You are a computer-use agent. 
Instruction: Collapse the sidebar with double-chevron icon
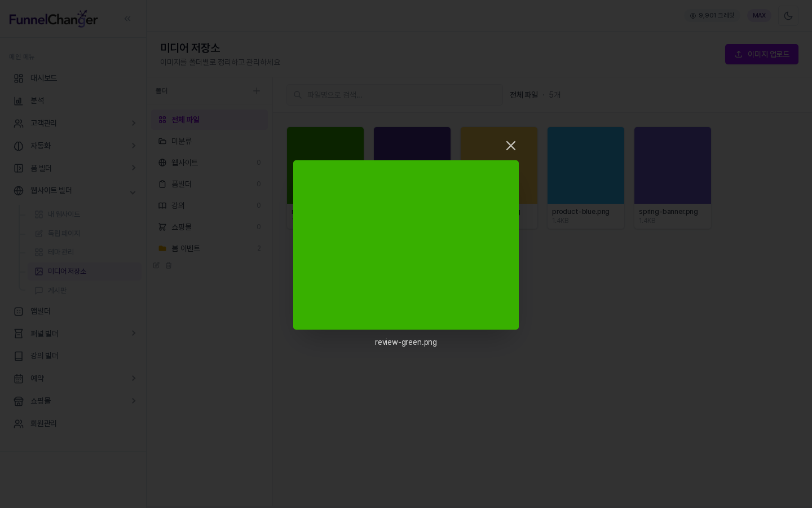coord(127,19)
